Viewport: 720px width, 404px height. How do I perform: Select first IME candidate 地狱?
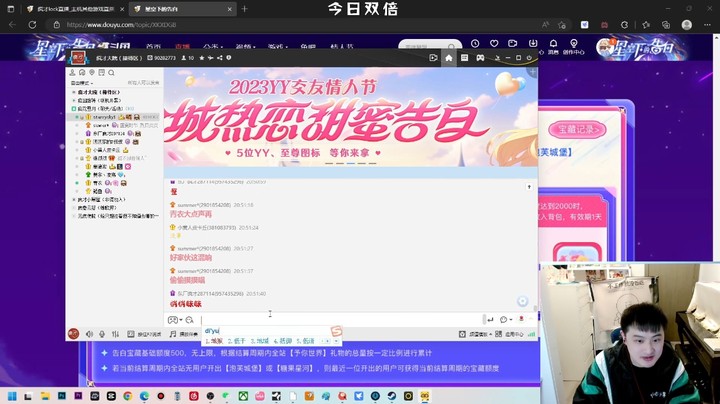tap(214, 341)
